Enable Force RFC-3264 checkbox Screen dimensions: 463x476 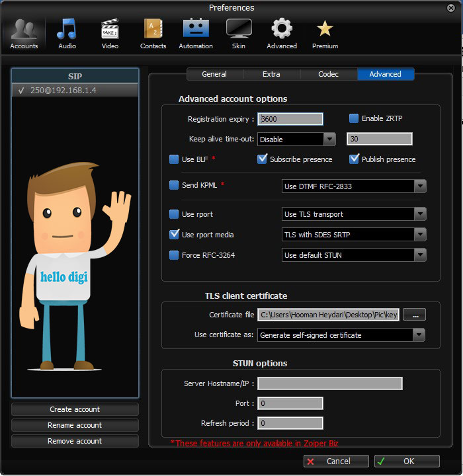174,255
